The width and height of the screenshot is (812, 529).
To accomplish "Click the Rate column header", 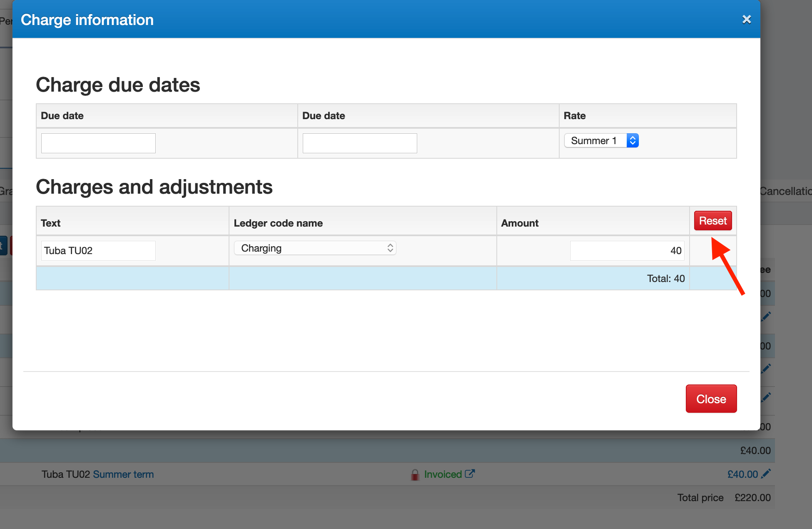I will tap(575, 116).
